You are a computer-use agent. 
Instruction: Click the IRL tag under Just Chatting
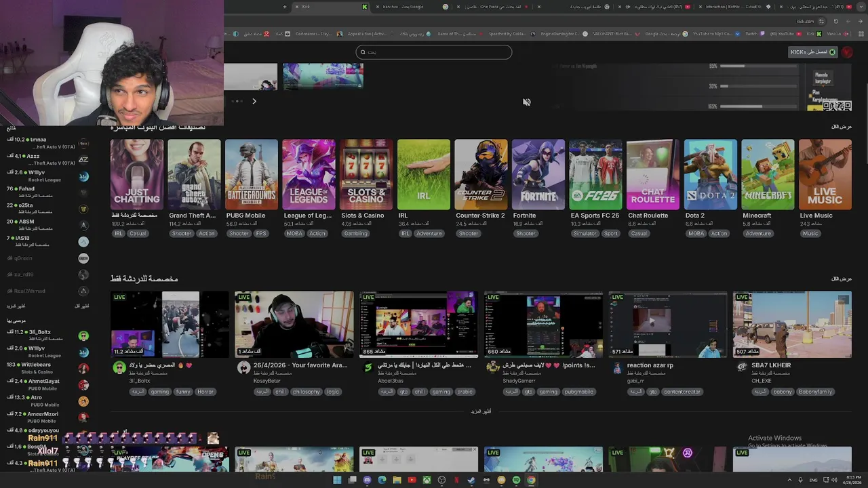tap(119, 234)
